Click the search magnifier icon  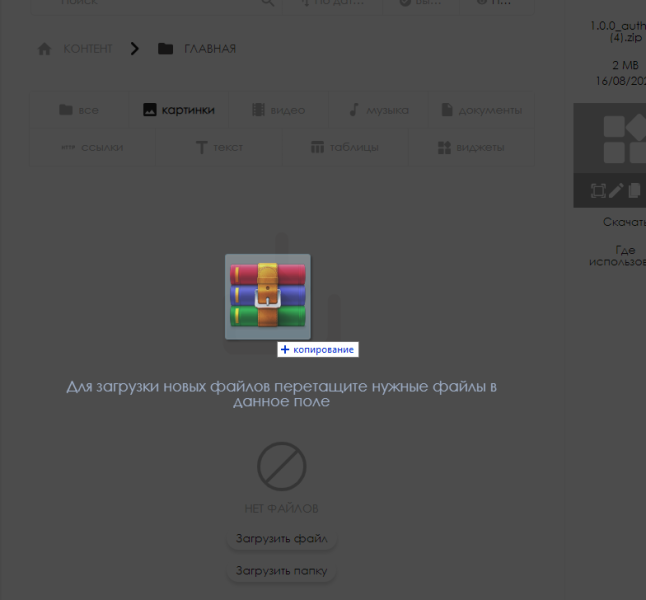268,3
